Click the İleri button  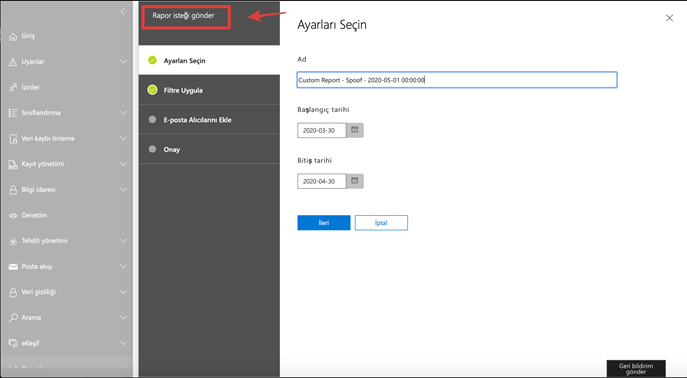324,223
